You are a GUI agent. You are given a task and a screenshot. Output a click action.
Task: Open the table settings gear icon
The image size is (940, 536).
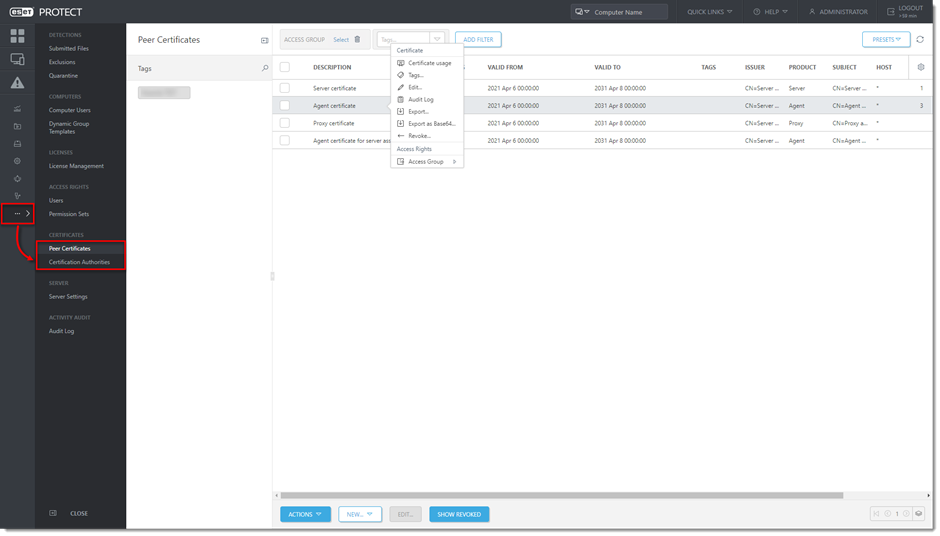(x=920, y=67)
